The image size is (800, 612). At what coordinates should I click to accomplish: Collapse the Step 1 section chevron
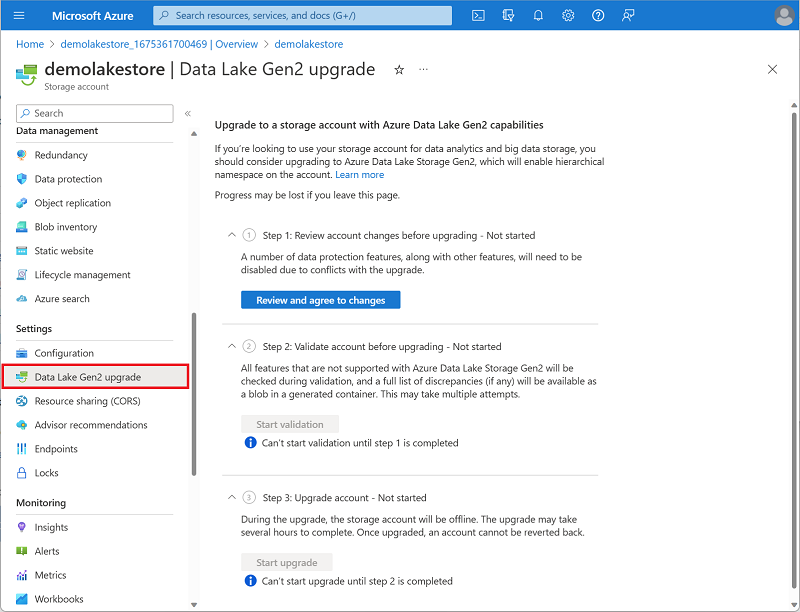pyautogui.click(x=232, y=235)
